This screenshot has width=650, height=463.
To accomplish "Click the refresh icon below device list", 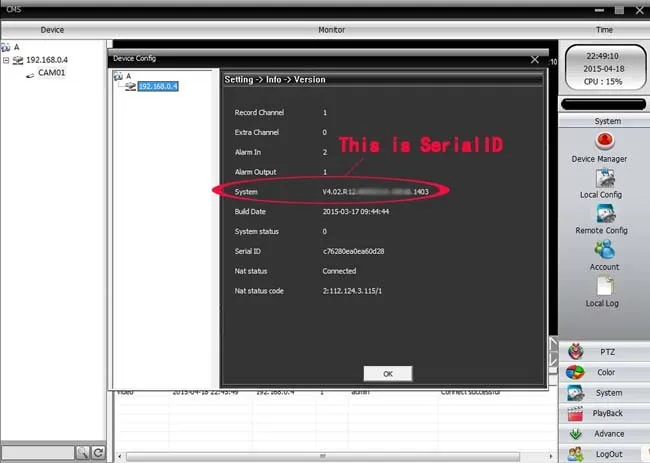I will point(98,452).
